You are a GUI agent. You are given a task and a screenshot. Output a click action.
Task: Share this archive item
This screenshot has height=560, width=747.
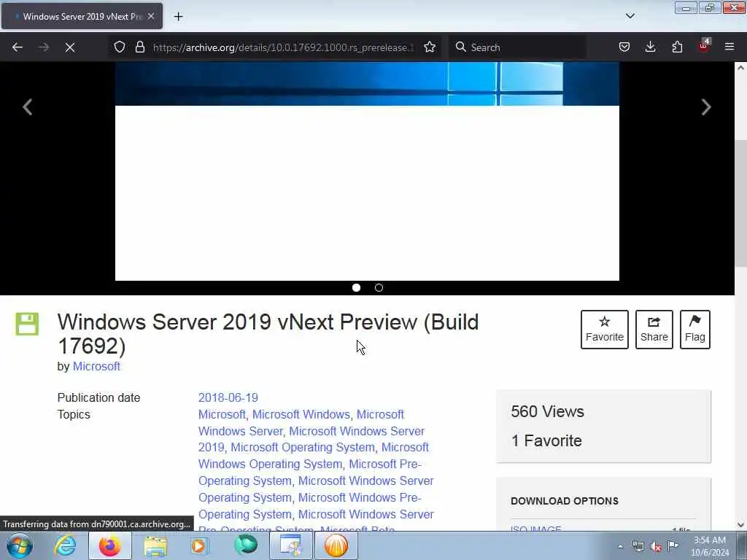point(654,330)
